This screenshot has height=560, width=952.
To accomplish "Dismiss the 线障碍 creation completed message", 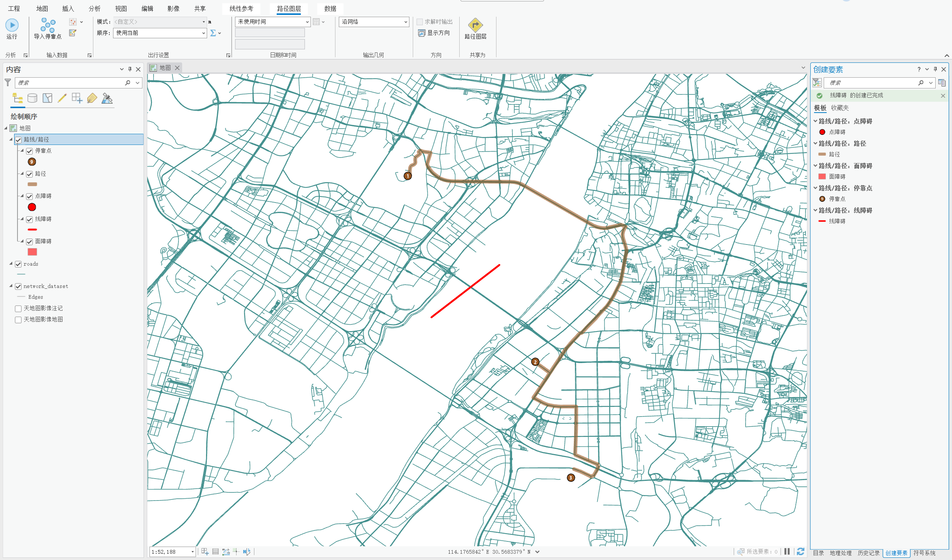I will point(943,96).
